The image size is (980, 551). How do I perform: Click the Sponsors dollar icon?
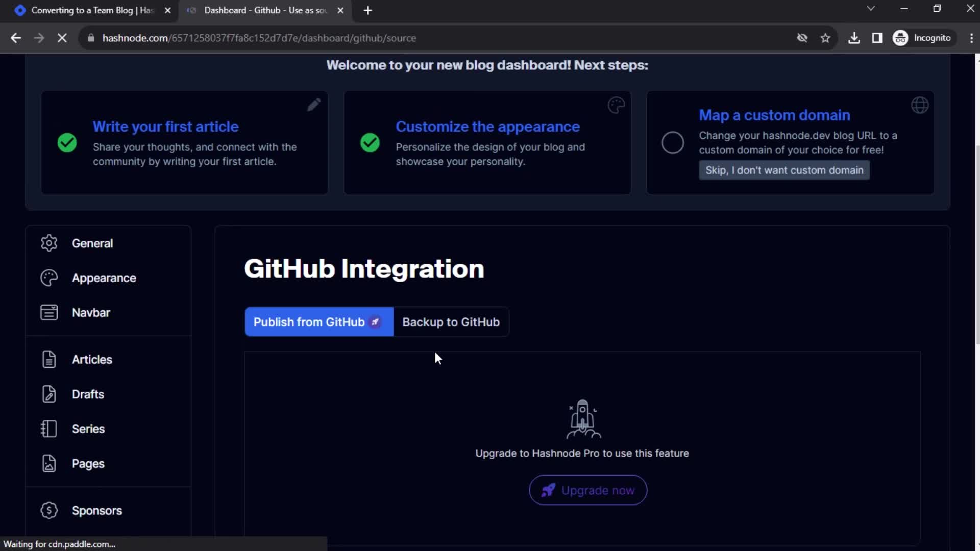tap(49, 510)
